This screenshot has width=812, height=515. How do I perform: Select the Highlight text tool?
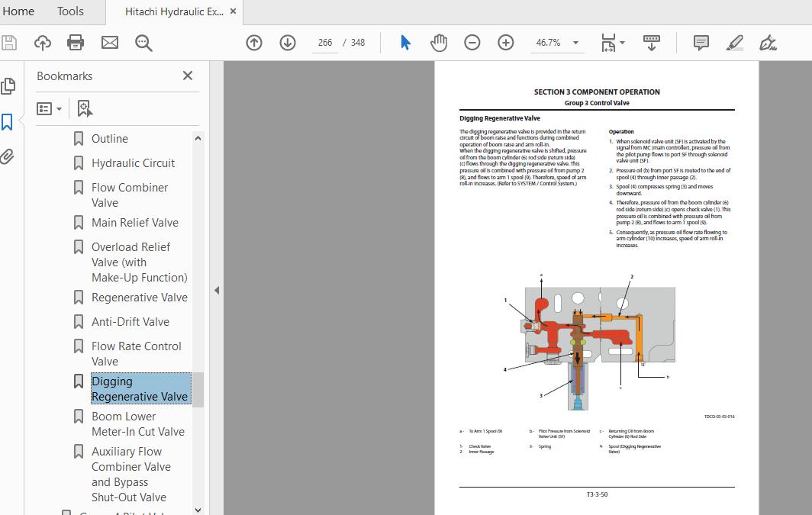[x=734, y=43]
